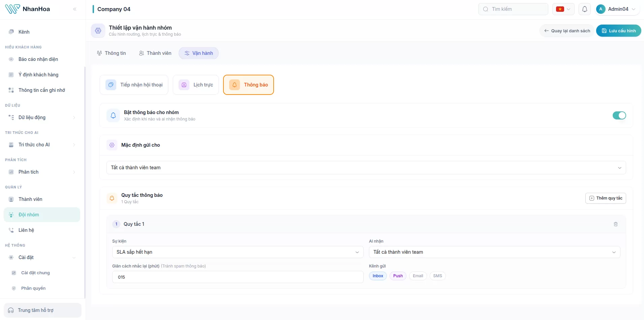Screen dimensions: 644x320
Task: Focus the Tìm kiếm search field
Action: pyautogui.click(x=513, y=9)
